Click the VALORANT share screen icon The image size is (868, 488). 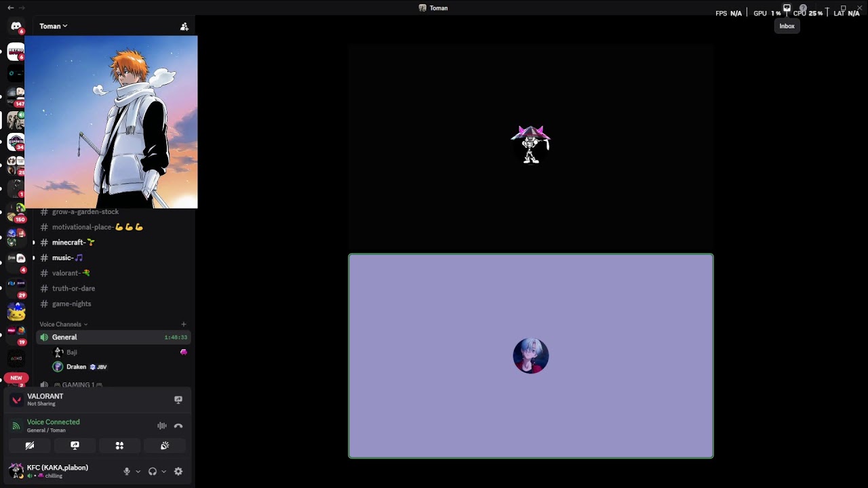178,400
